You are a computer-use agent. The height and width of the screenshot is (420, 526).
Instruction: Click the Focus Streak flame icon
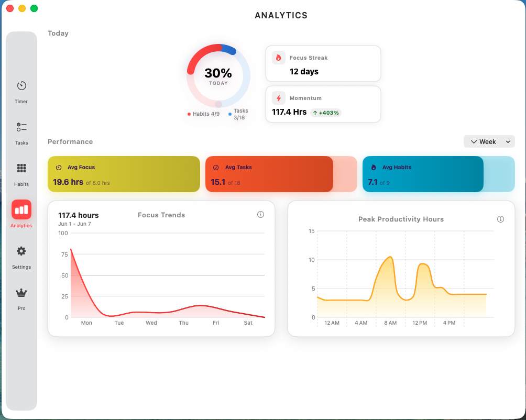click(278, 58)
